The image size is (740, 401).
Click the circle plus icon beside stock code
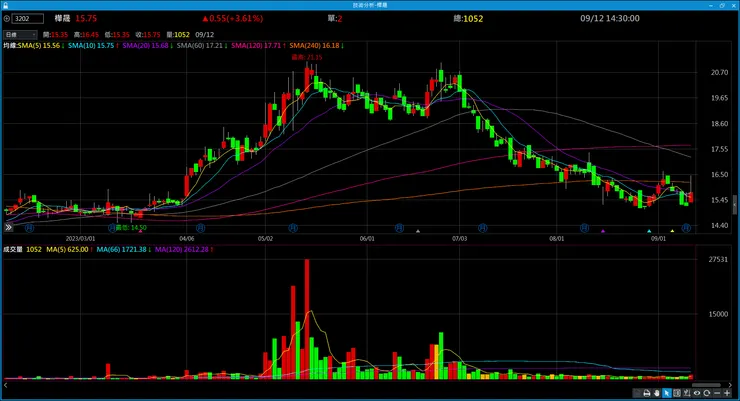7,18
